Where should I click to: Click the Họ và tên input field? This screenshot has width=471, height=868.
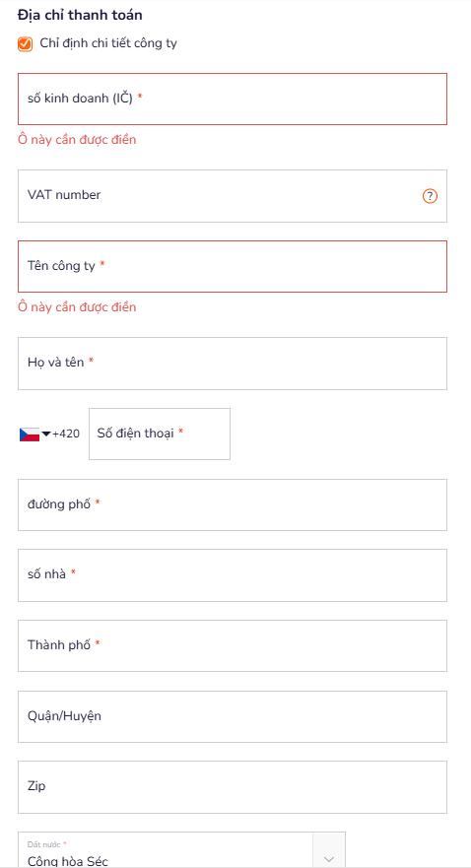[233, 364]
